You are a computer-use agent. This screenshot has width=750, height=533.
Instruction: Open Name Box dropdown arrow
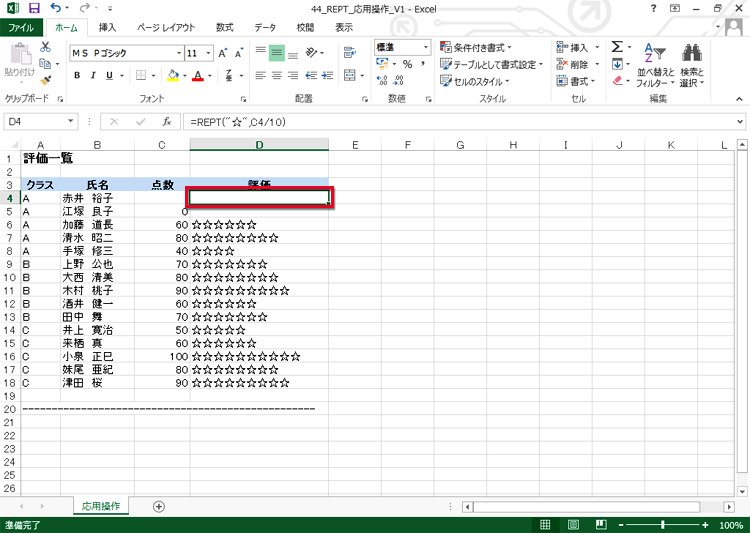coord(70,122)
